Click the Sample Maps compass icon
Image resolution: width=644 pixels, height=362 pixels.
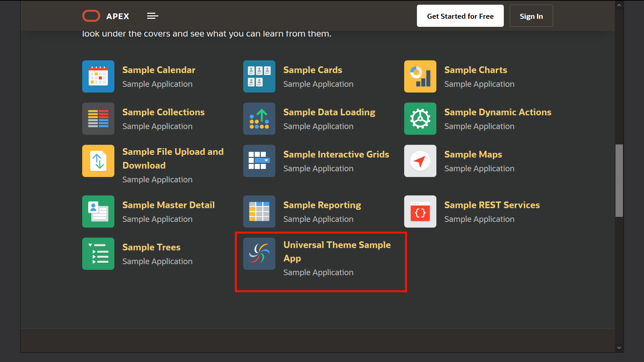pos(420,161)
